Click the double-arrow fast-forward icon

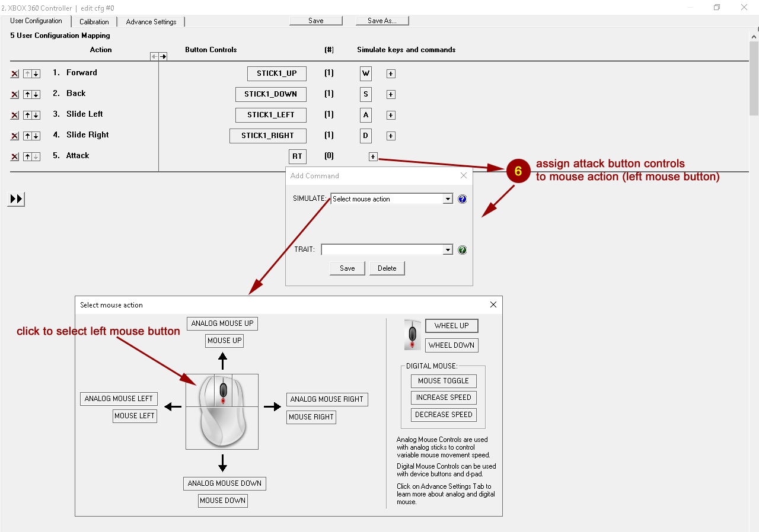click(x=16, y=199)
